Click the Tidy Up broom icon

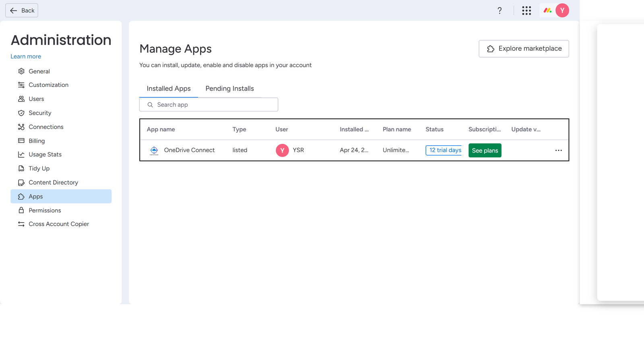[x=21, y=169]
